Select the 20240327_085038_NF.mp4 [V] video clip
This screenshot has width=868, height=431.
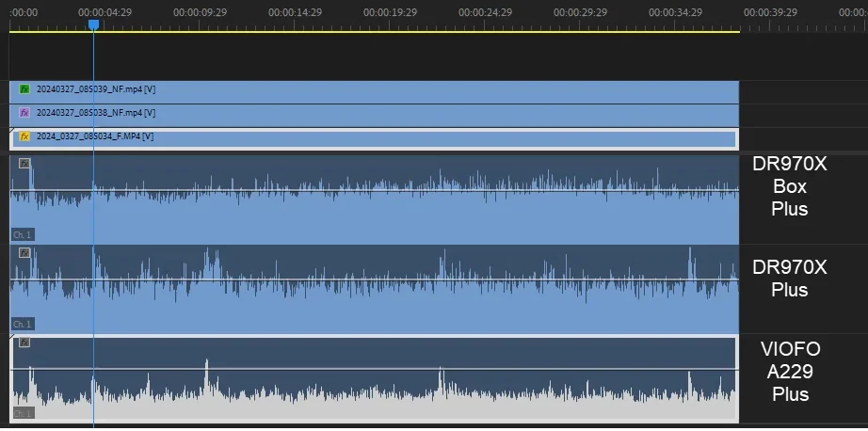(374, 116)
